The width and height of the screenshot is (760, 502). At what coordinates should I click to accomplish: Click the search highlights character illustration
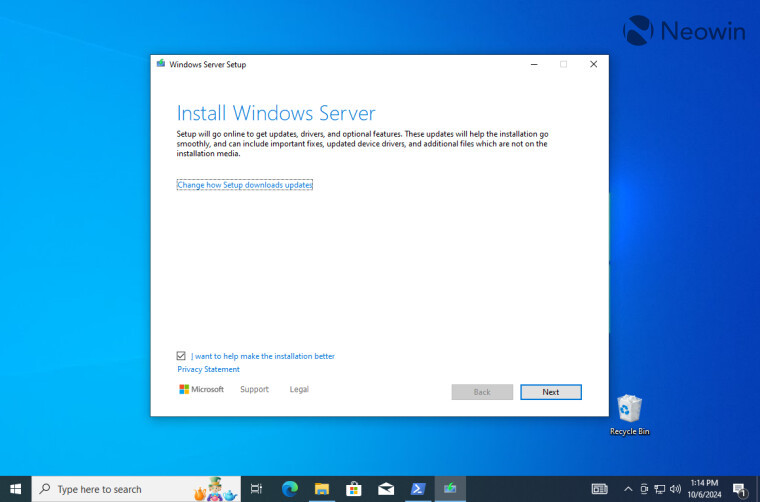point(216,489)
